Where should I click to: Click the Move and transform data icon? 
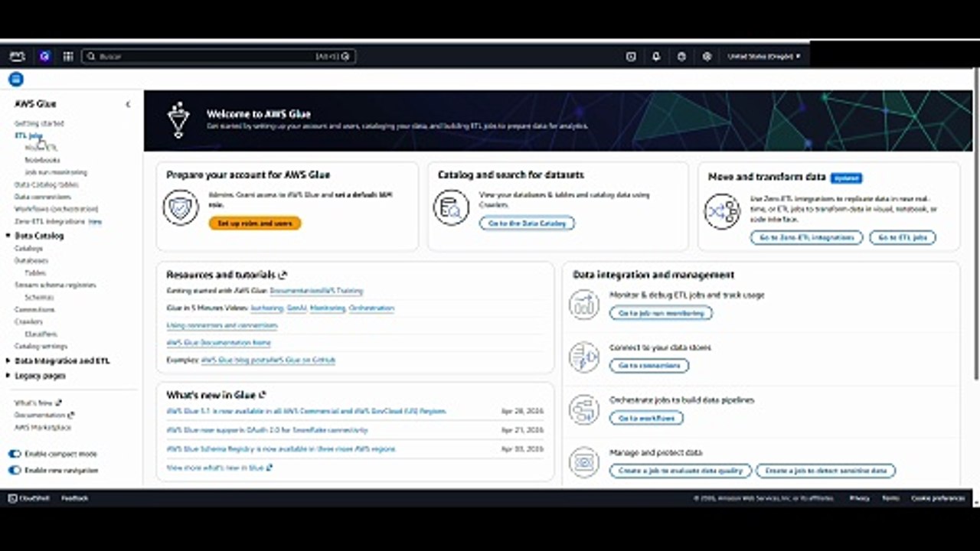[x=722, y=211]
